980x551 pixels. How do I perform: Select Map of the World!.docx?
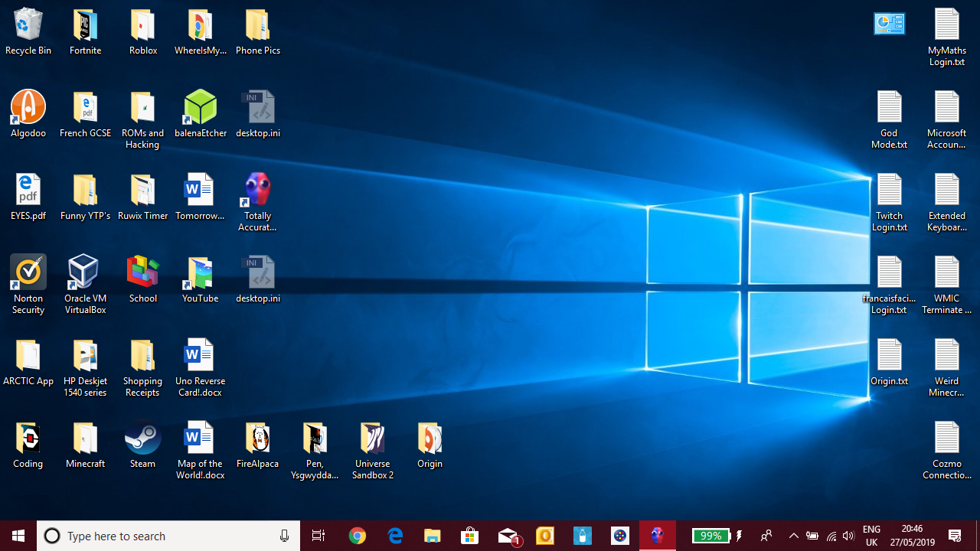click(x=201, y=451)
